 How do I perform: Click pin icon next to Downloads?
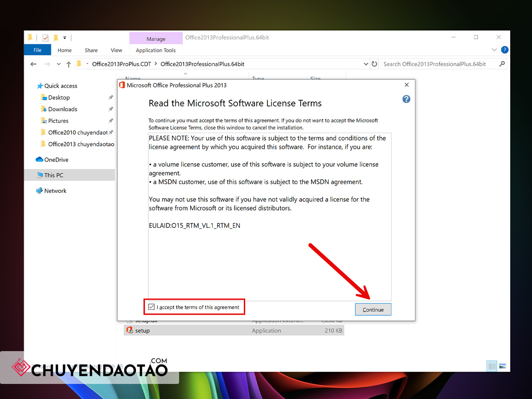111,109
